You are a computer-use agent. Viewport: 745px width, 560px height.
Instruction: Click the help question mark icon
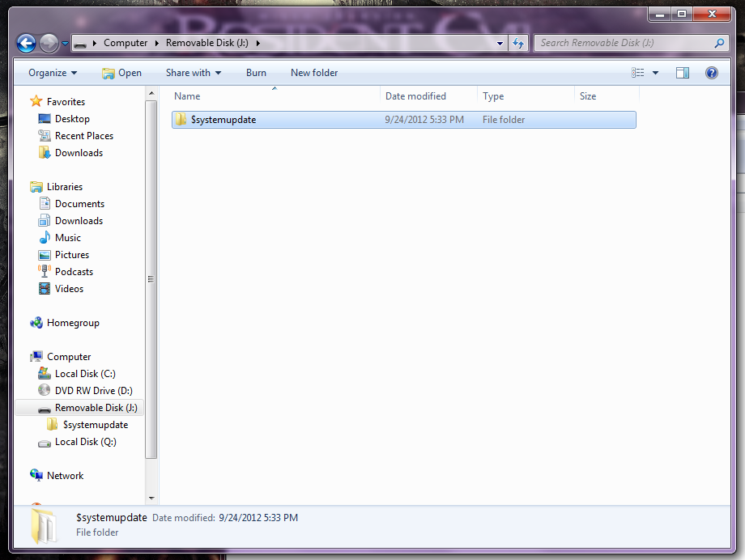coord(711,73)
